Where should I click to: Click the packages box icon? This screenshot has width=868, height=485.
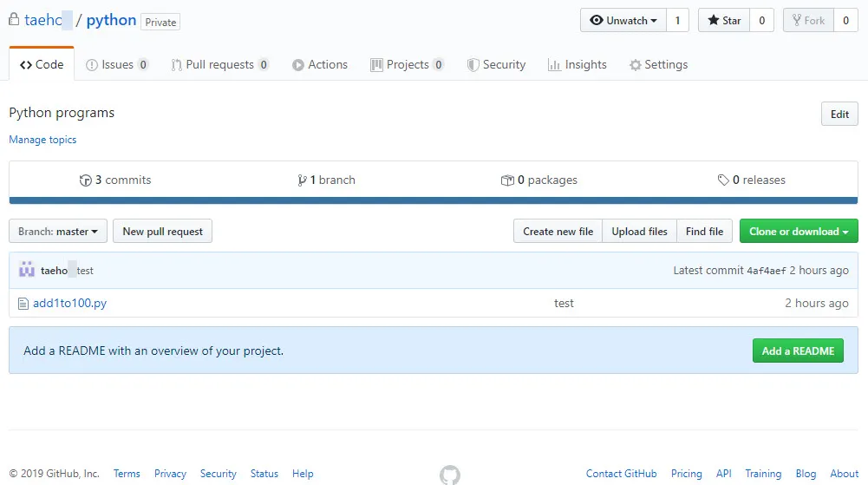tap(507, 180)
